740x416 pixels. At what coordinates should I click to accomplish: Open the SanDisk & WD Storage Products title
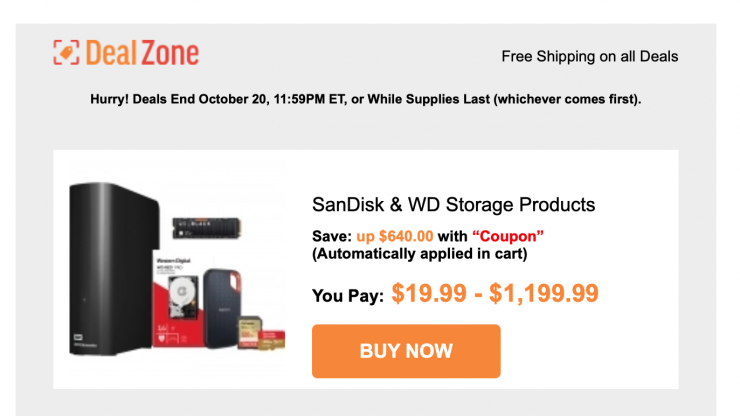point(454,205)
